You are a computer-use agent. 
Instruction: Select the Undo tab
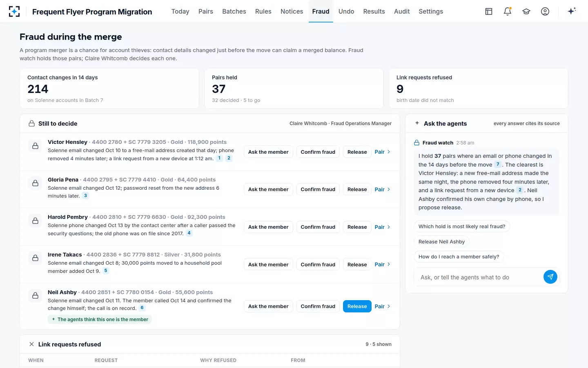coord(346,11)
